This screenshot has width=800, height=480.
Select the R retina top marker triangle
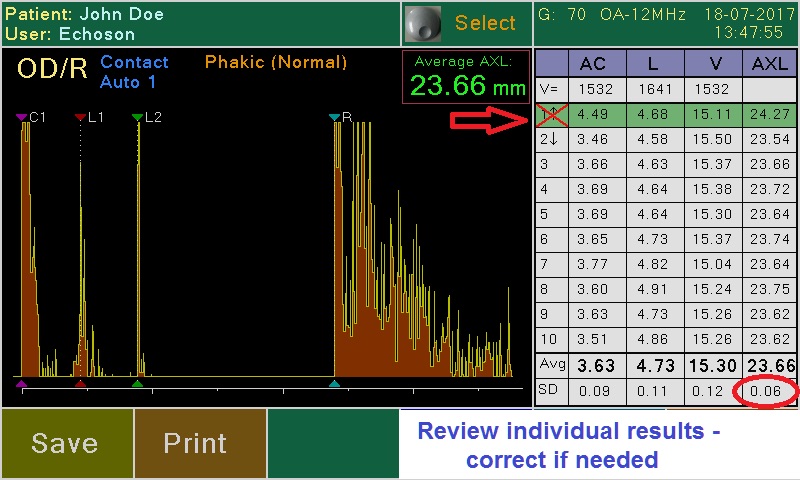pos(334,117)
